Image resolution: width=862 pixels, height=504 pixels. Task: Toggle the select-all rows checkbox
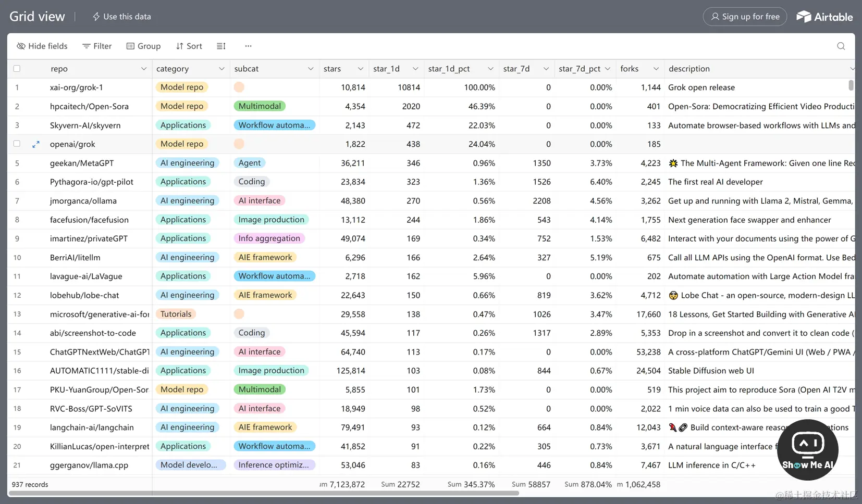tap(17, 69)
